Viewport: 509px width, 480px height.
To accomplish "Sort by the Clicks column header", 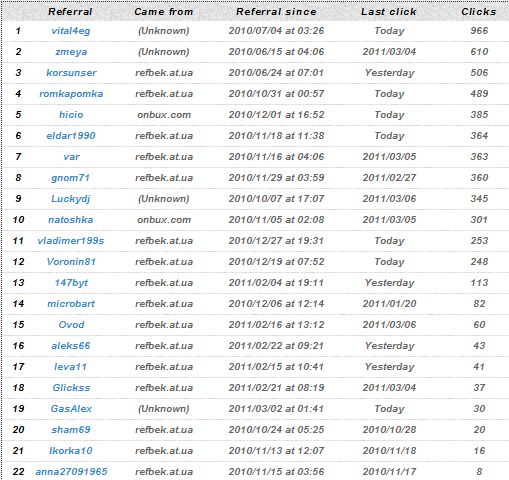I will pos(479,12).
